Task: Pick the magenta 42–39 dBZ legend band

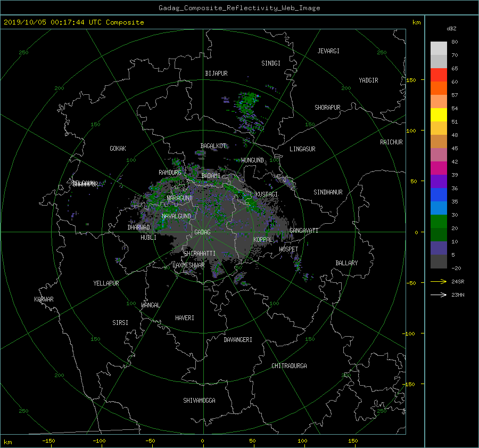Action: coord(439,168)
